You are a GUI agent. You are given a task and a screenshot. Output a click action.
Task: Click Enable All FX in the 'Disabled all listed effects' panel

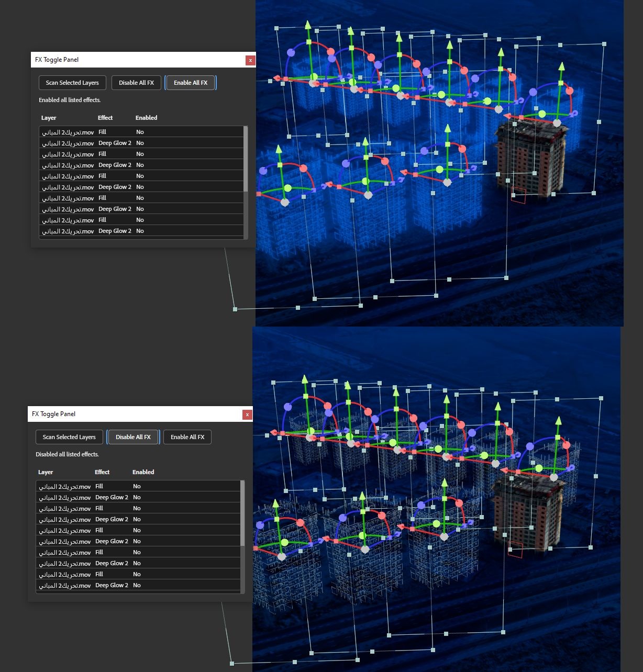(x=187, y=437)
